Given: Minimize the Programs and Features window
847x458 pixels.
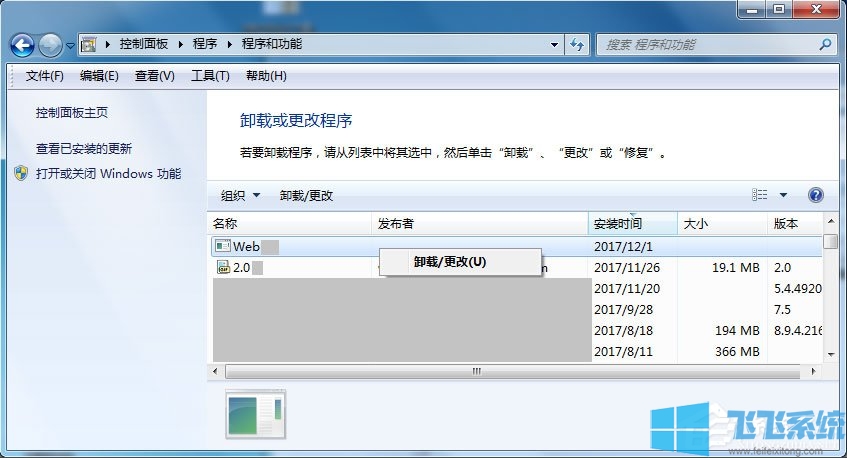Looking at the screenshot, I should click(x=752, y=9).
